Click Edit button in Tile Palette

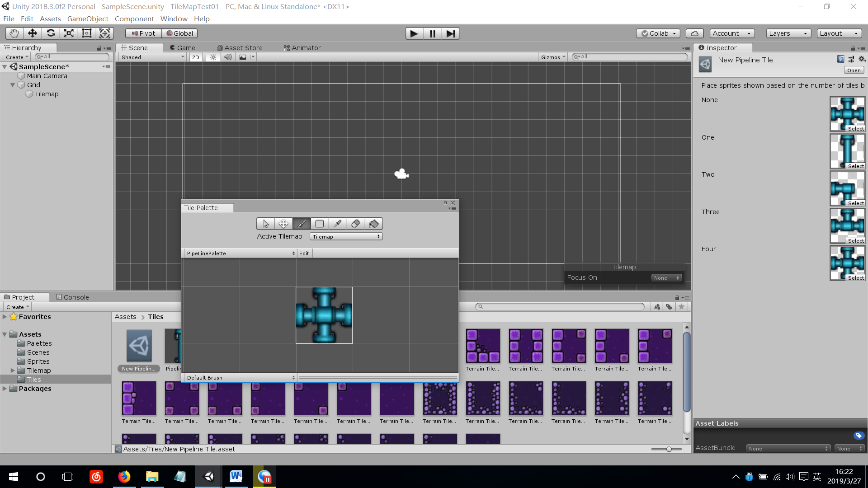coord(304,253)
